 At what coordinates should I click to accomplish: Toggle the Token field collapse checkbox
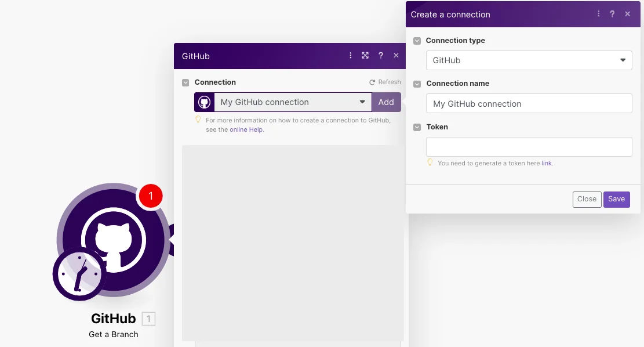coord(417,128)
